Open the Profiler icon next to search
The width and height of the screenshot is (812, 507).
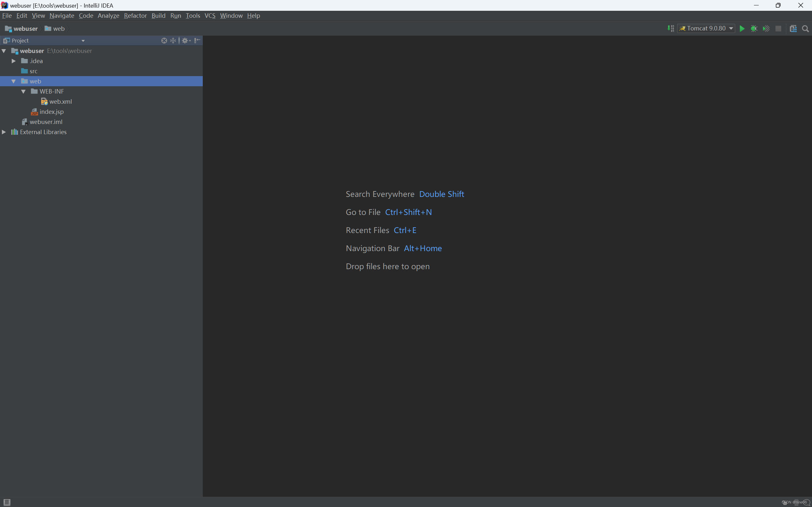click(x=793, y=29)
